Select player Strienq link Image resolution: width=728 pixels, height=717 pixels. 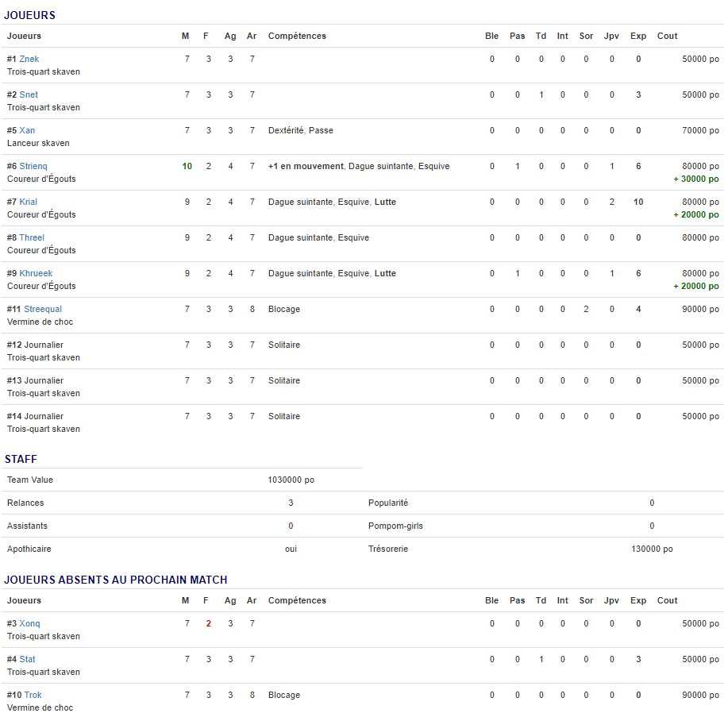click(33, 167)
